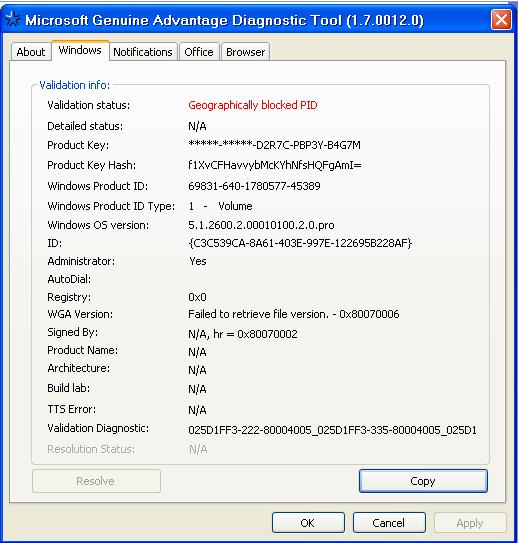The image size is (518, 543).
Task: Select the '1 - Volume' product type value
Action: [x=220, y=206]
